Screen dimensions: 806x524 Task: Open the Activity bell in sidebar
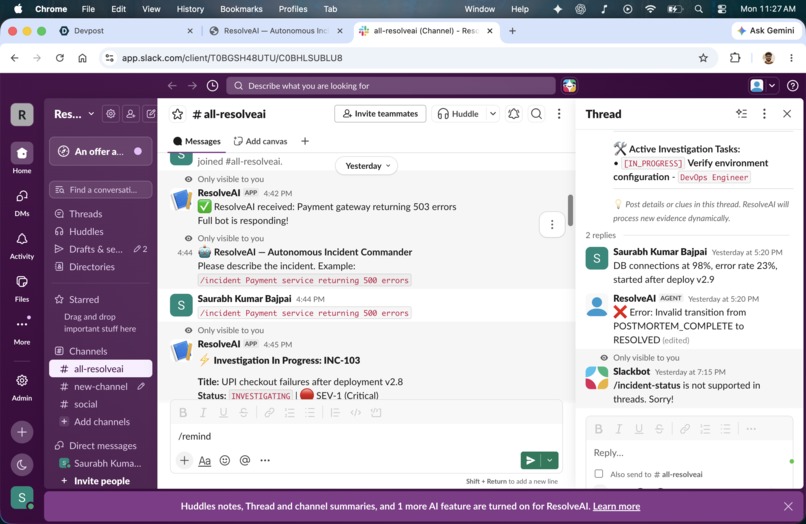click(x=22, y=244)
